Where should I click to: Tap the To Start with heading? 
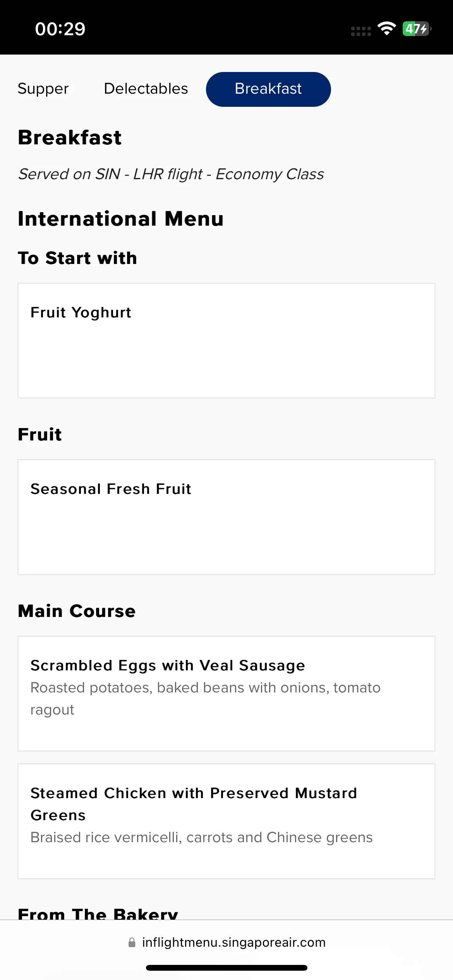(77, 258)
